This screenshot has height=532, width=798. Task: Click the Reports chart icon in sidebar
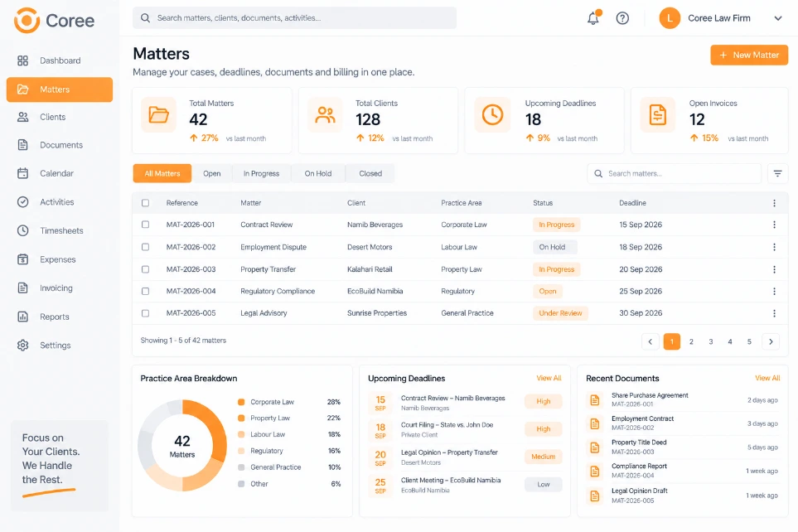tap(23, 317)
